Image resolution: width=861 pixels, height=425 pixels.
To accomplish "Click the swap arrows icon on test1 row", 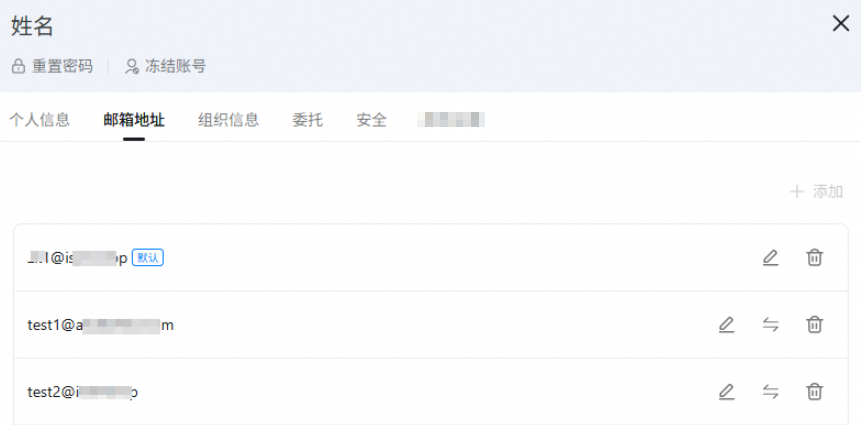I will (x=770, y=325).
